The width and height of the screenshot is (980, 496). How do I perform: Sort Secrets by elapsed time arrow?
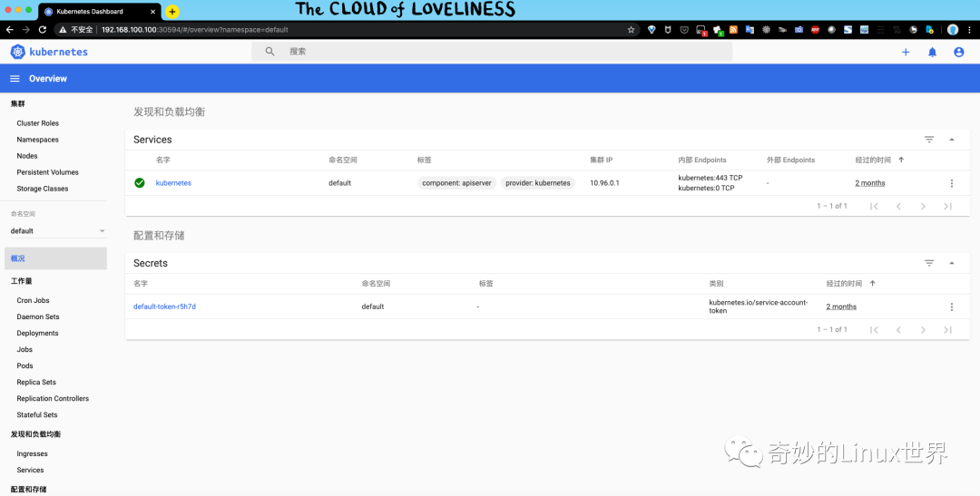[873, 284]
